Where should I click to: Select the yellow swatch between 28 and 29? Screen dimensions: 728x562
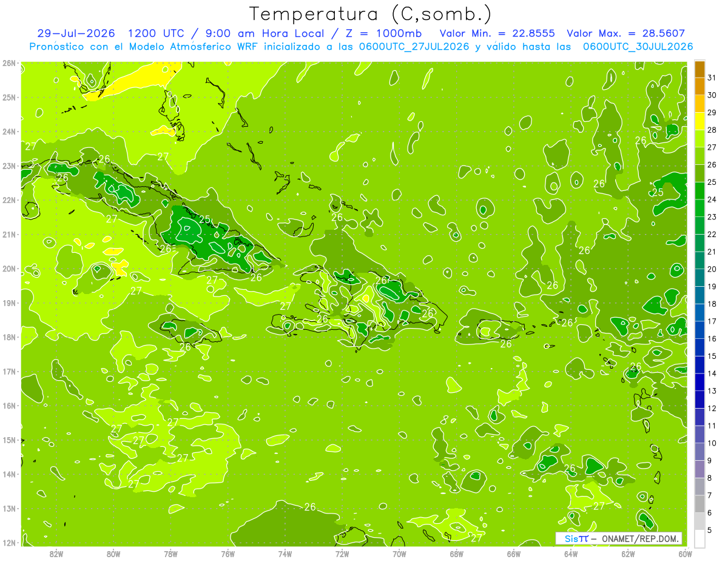click(x=699, y=121)
